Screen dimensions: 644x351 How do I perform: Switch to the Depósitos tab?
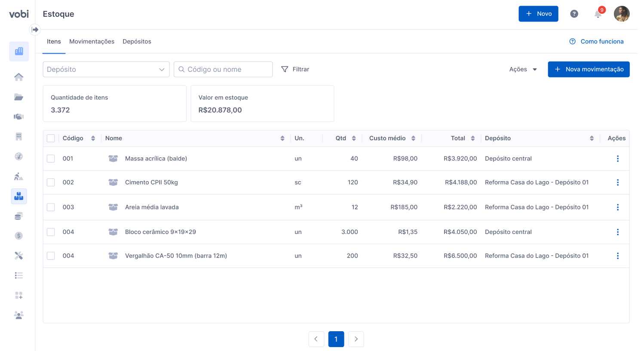click(137, 42)
